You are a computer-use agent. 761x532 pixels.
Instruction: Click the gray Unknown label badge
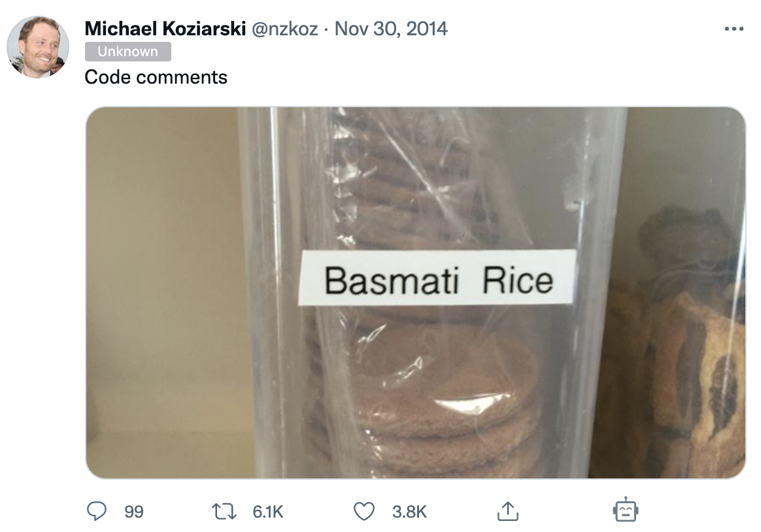coord(127,52)
